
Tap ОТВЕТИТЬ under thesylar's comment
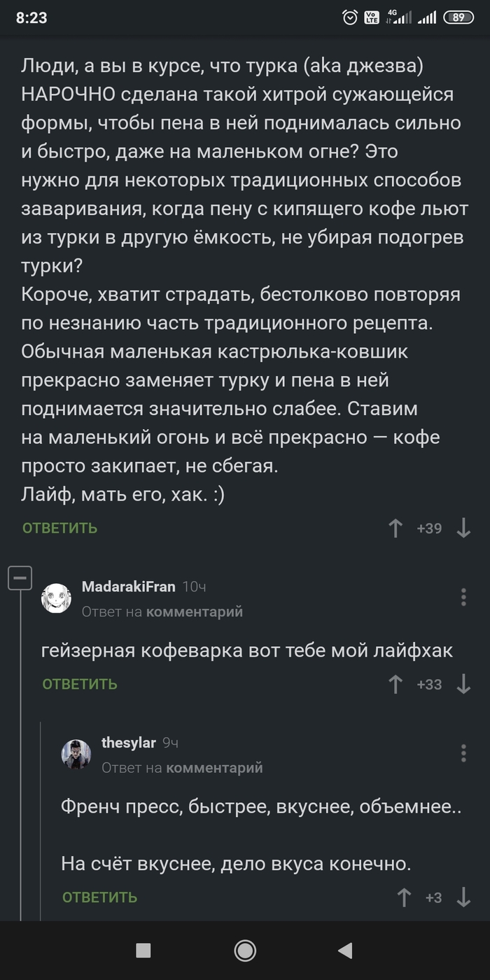point(100,897)
